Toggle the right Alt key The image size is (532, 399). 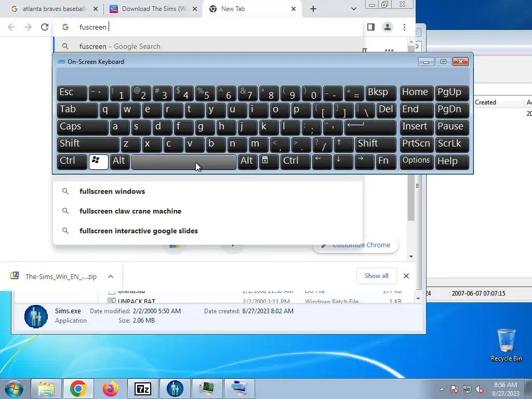[x=247, y=162]
